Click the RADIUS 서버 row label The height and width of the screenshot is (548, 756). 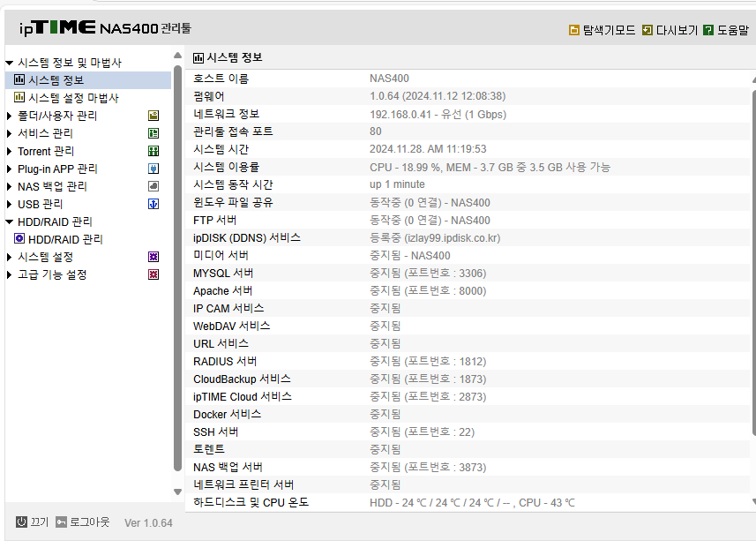[225, 361]
